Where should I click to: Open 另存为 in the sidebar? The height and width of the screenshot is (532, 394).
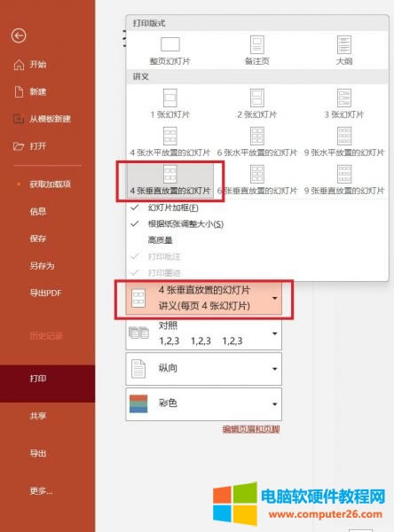click(42, 266)
